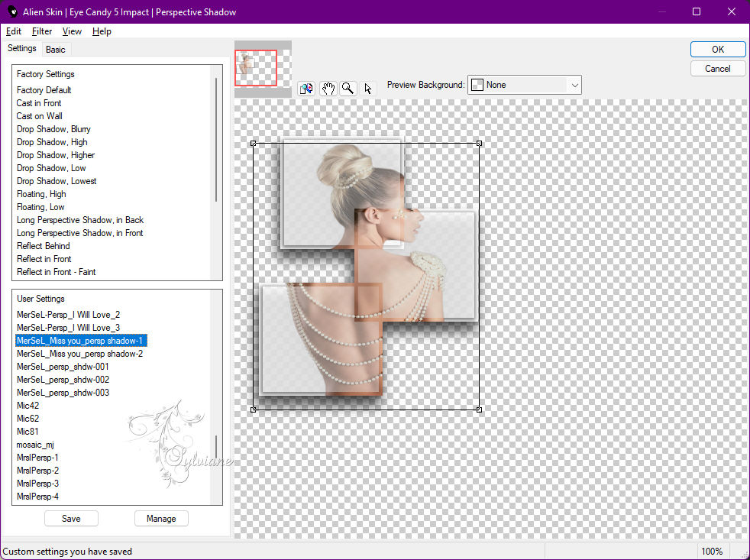
Task: Select the mosaic_mj user setting
Action: (x=35, y=444)
